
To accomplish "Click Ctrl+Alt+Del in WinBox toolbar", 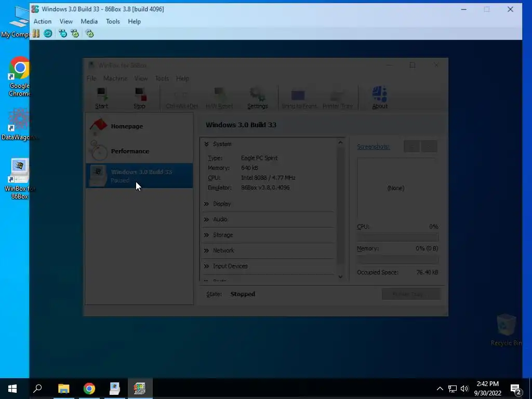I will click(181, 98).
